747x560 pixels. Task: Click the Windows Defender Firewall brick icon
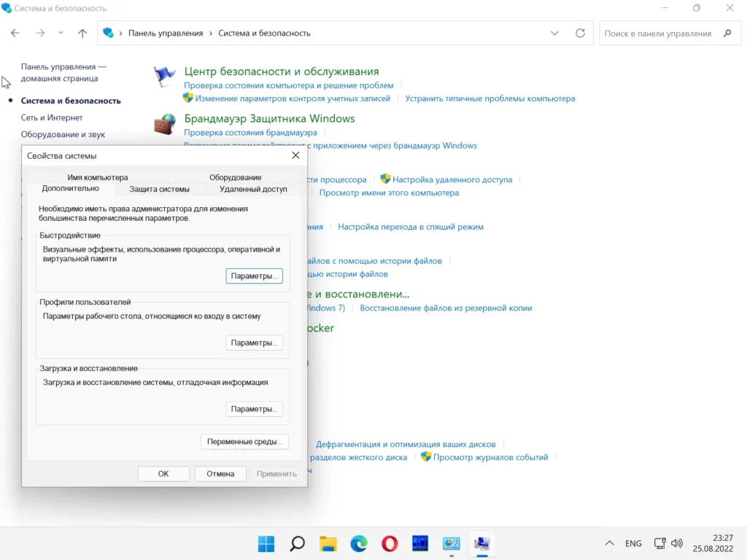pos(165,123)
